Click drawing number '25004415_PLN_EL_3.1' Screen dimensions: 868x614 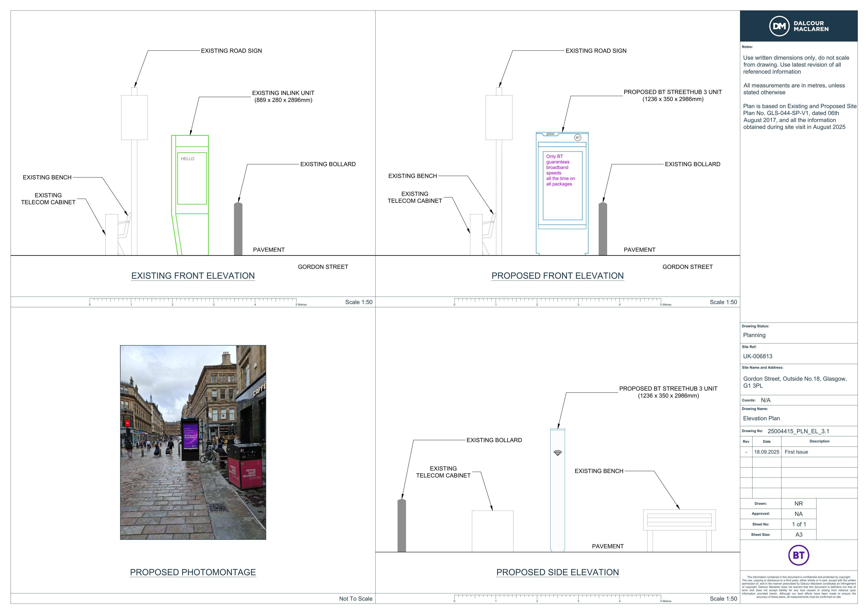click(x=798, y=431)
